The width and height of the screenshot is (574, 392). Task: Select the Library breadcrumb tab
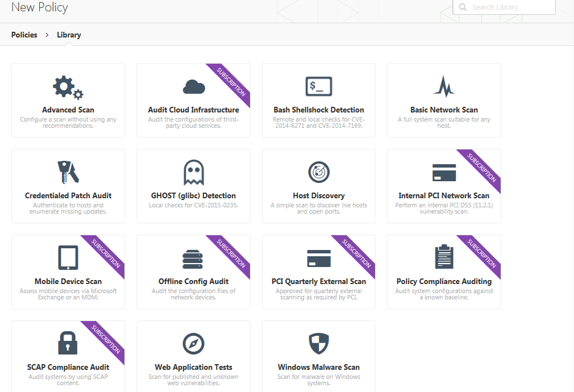(x=69, y=35)
